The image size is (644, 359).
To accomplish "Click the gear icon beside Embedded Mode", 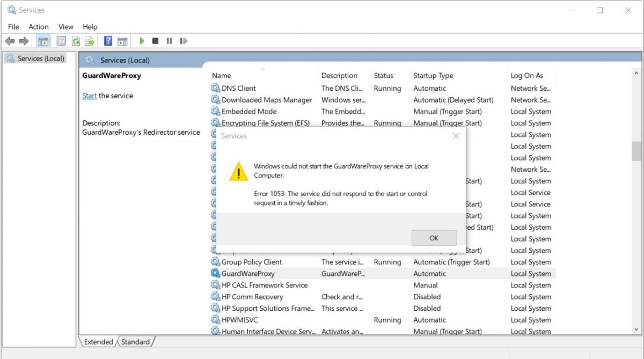I will (216, 112).
